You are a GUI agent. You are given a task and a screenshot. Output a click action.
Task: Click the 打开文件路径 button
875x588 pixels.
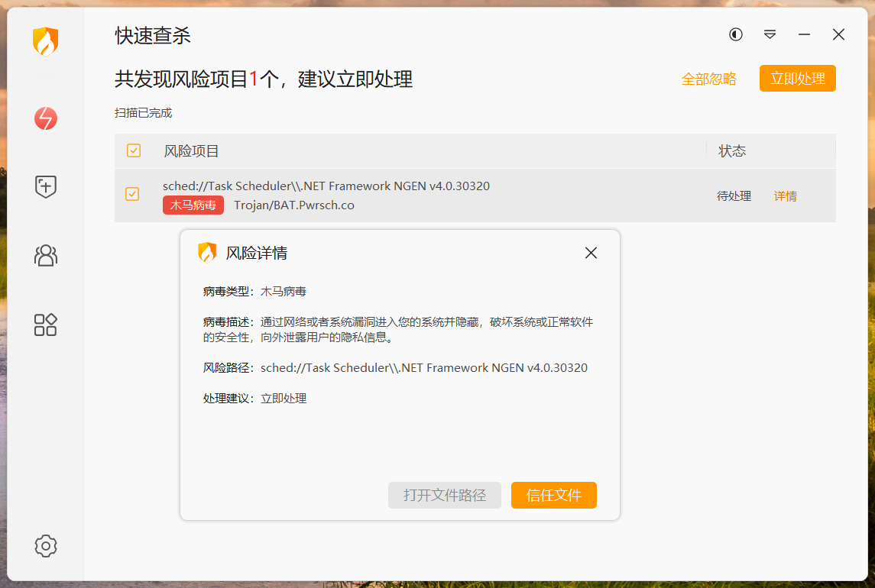[445, 495]
